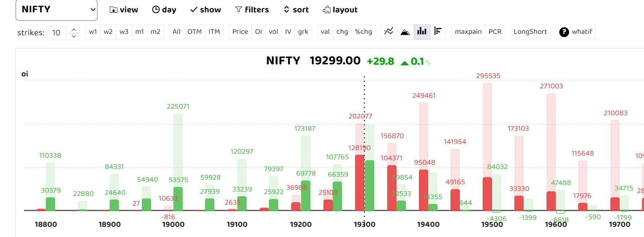The height and width of the screenshot is (237, 644).
Task: Click the 249461 call OI label
Action: click(424, 96)
